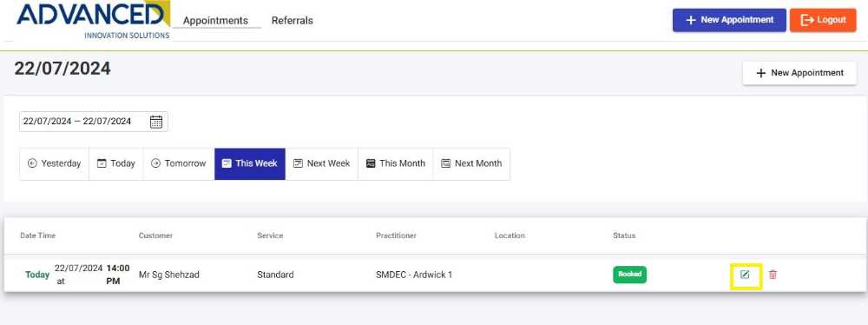Click the blue New Appointment button
The height and width of the screenshot is (325, 868).
729,20
